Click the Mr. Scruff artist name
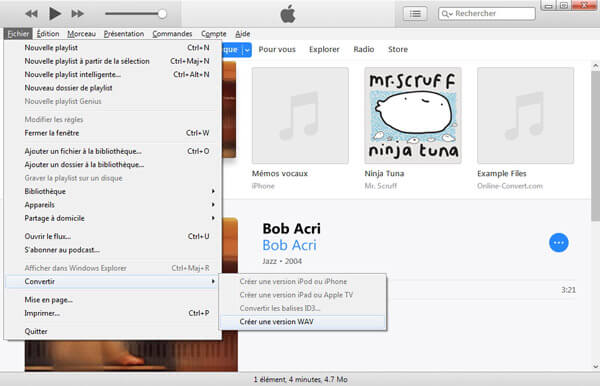Screen dimensions: 600x386 tap(381, 186)
